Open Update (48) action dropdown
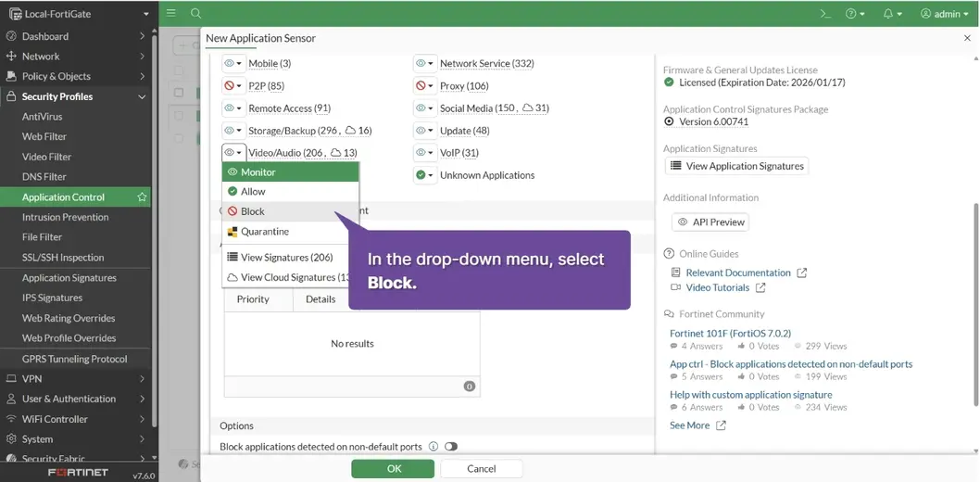 pos(425,130)
